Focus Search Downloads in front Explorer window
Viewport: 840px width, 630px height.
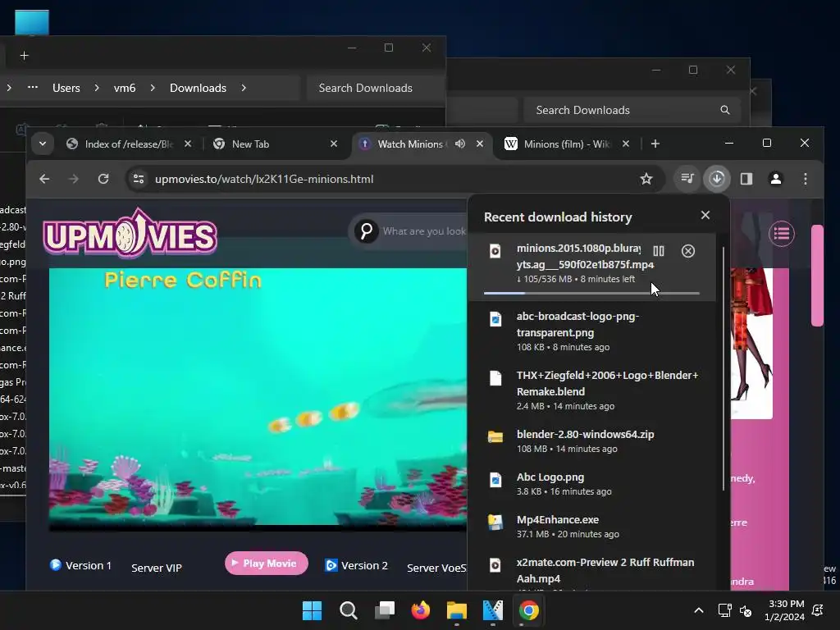click(x=375, y=88)
